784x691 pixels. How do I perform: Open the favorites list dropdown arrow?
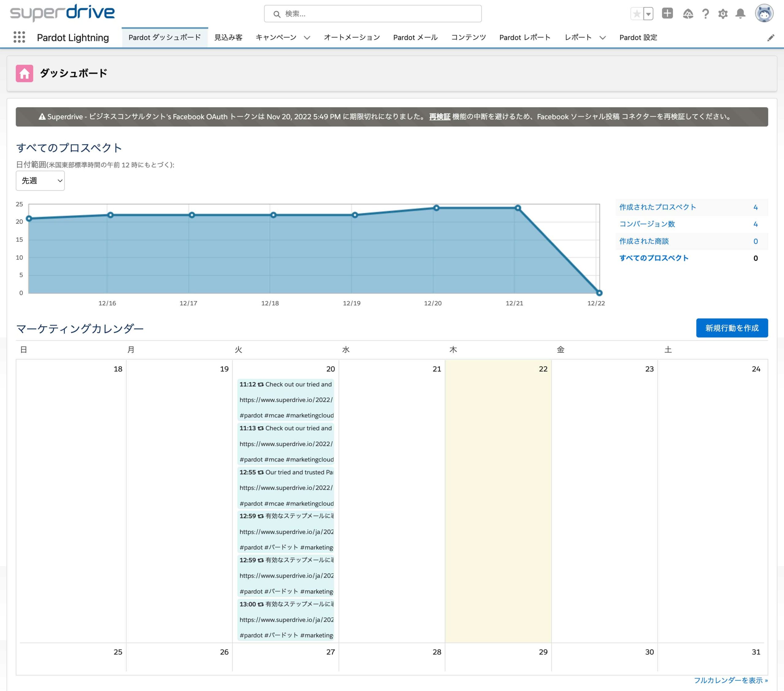coord(648,14)
